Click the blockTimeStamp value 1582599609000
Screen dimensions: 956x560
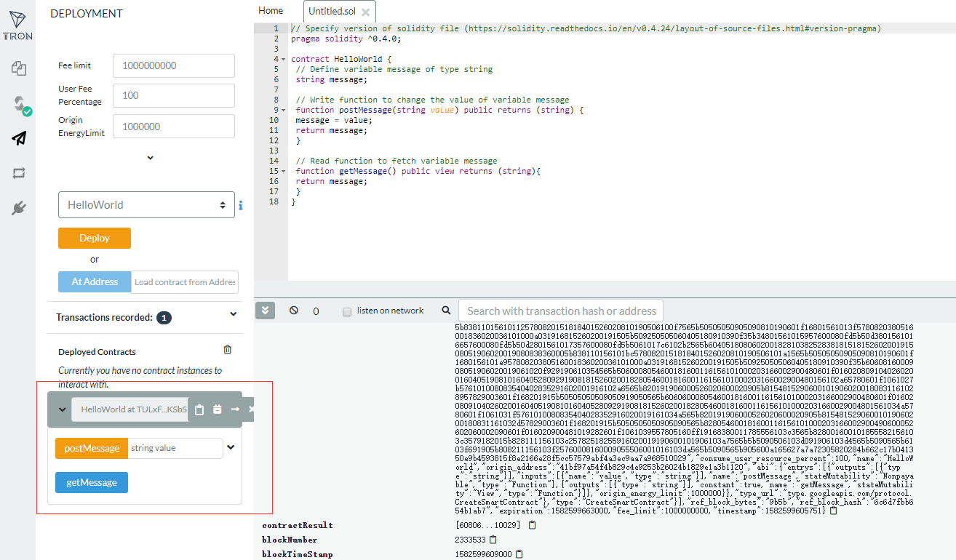[483, 554]
